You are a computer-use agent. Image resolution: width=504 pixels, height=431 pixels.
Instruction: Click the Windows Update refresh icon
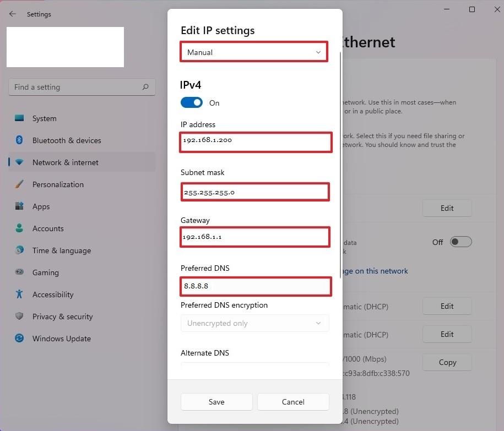[20, 339]
